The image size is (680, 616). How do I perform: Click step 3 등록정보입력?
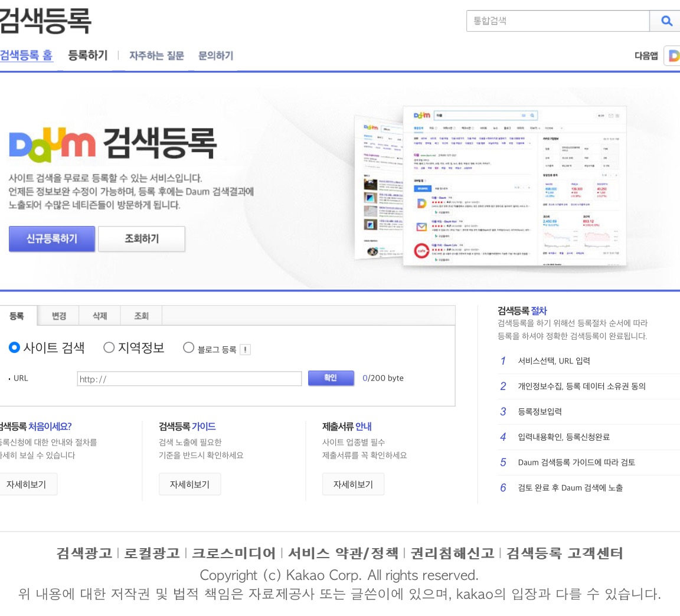point(540,411)
